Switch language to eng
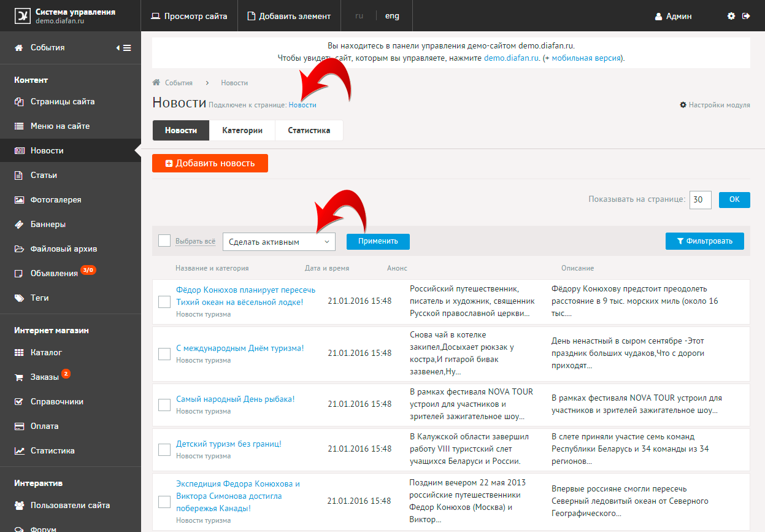 tap(392, 16)
